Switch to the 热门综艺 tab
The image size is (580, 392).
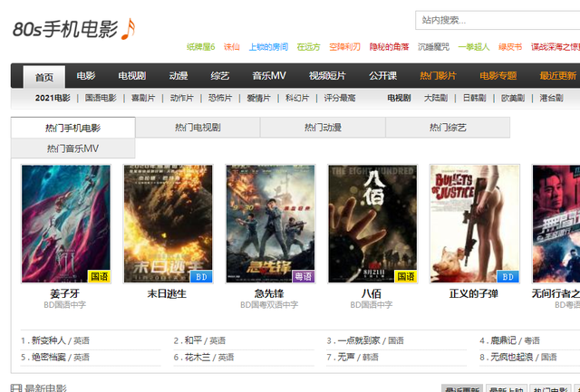point(448,128)
